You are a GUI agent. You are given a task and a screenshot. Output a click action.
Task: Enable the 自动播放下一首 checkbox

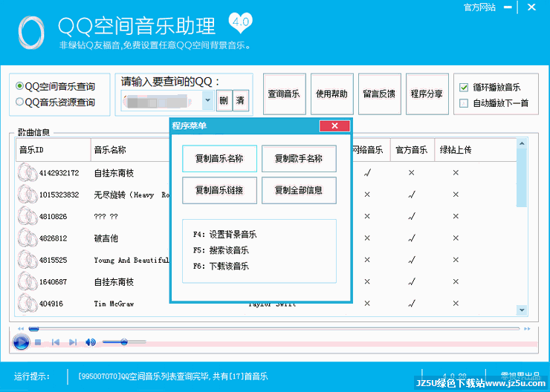[x=464, y=103]
